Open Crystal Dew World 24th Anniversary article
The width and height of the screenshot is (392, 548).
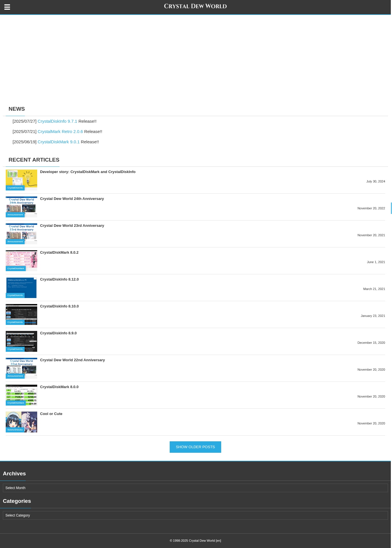coord(72,199)
